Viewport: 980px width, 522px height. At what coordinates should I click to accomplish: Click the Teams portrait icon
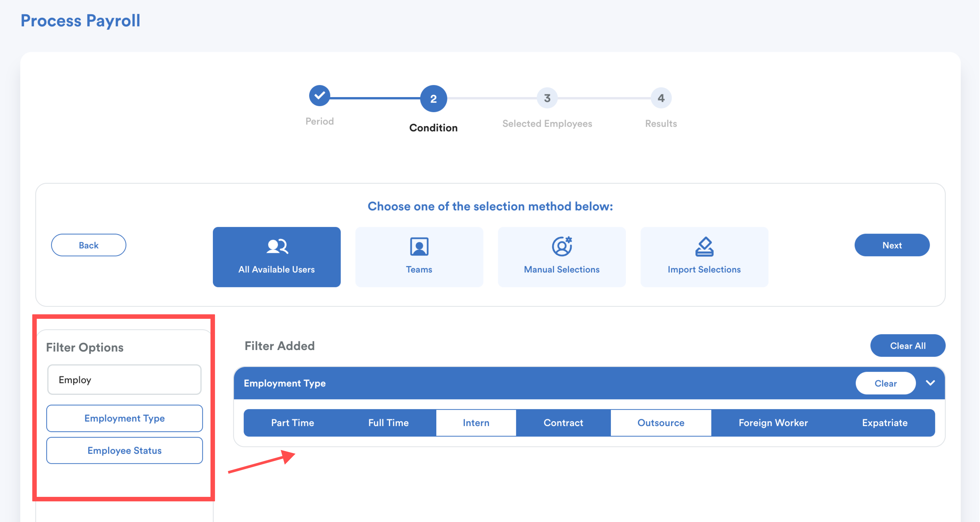coord(419,246)
